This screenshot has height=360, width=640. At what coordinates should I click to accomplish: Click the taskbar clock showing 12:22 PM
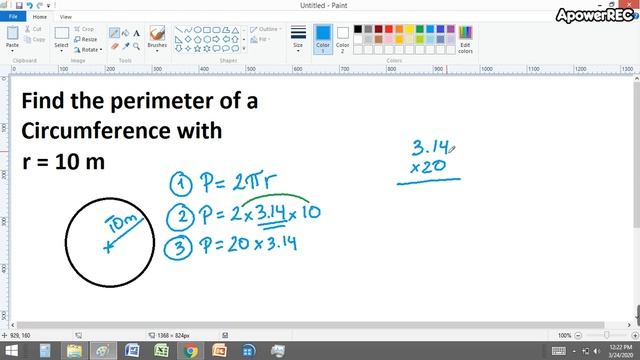click(620, 351)
